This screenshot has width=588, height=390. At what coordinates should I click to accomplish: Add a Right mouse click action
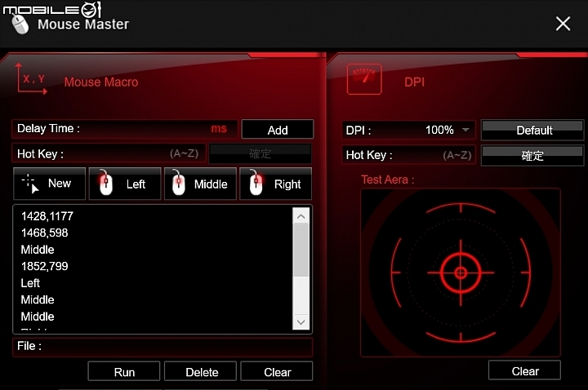click(276, 184)
